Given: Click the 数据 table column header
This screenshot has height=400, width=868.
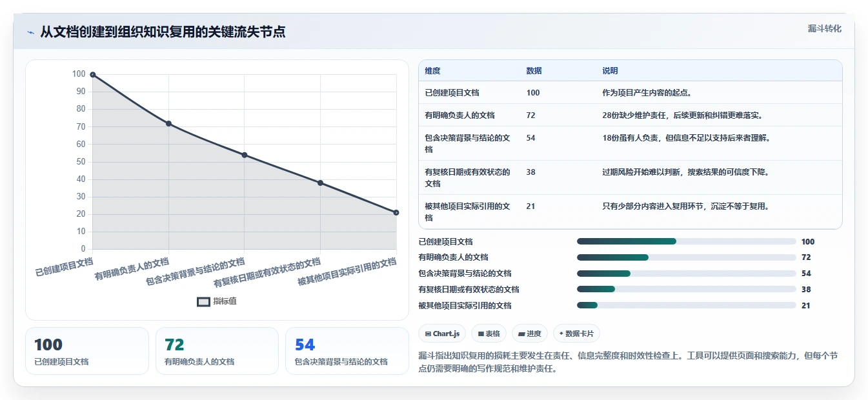Looking at the screenshot, I should click(534, 71).
